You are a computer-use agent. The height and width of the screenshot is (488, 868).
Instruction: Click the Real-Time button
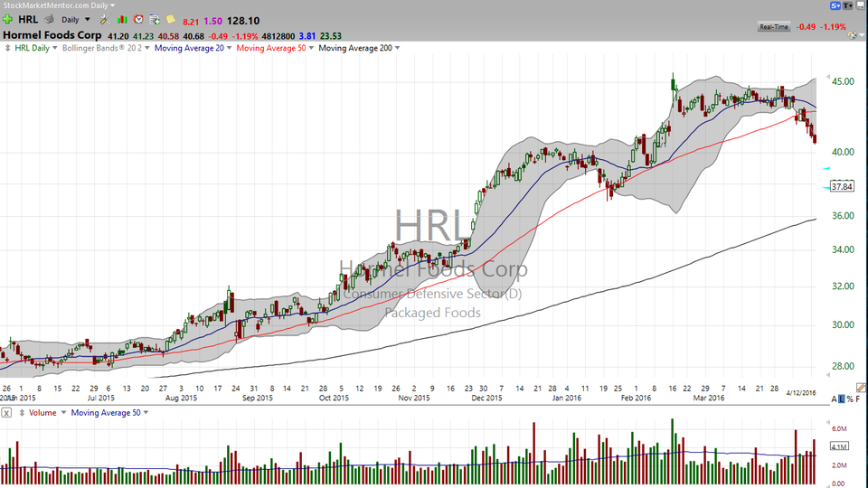pos(773,26)
